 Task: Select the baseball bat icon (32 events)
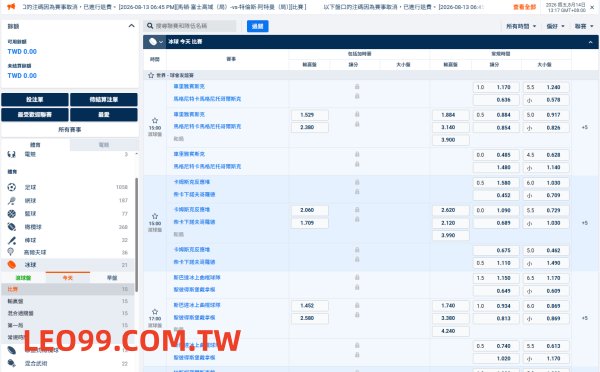pos(11,240)
